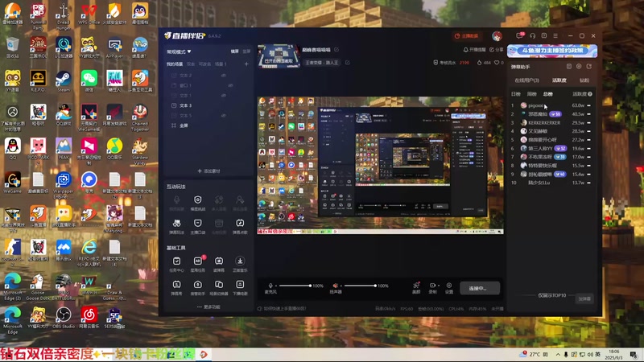Expand pigoooi row minus button
The image size is (644, 362).
(x=589, y=105)
